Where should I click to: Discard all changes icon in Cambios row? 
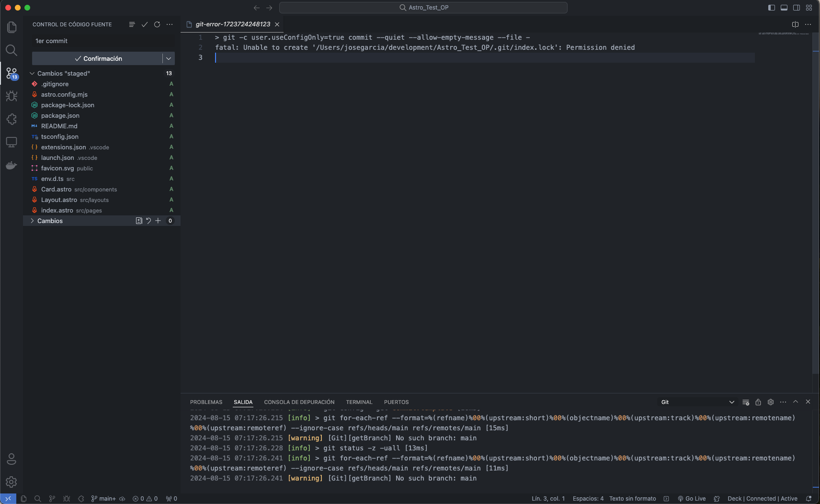pyautogui.click(x=148, y=221)
